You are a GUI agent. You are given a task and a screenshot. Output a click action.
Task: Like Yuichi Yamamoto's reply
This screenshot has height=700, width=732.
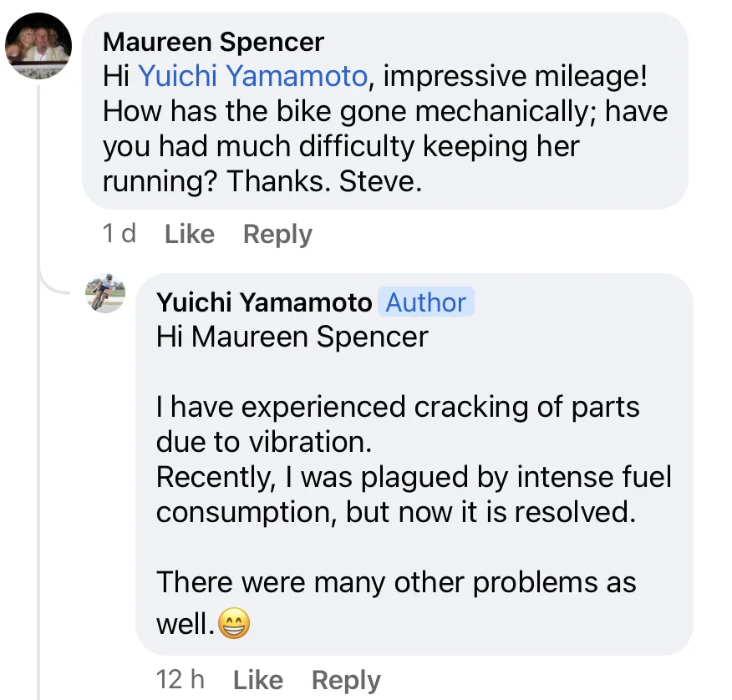(x=258, y=680)
